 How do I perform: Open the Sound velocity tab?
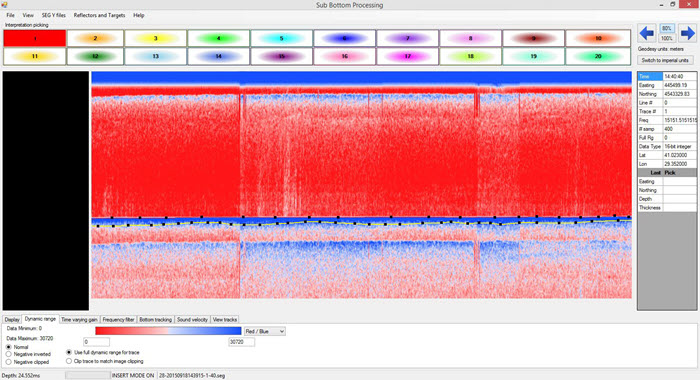coord(192,320)
